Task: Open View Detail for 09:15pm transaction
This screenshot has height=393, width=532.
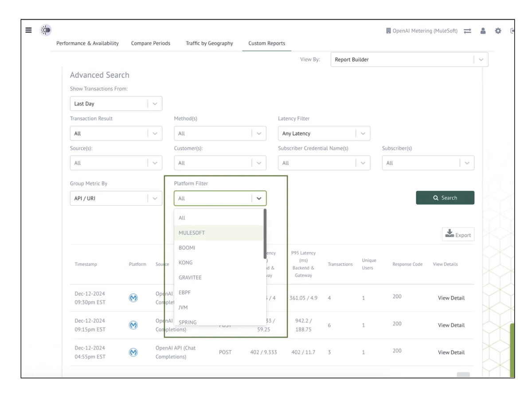Action: 451,325
